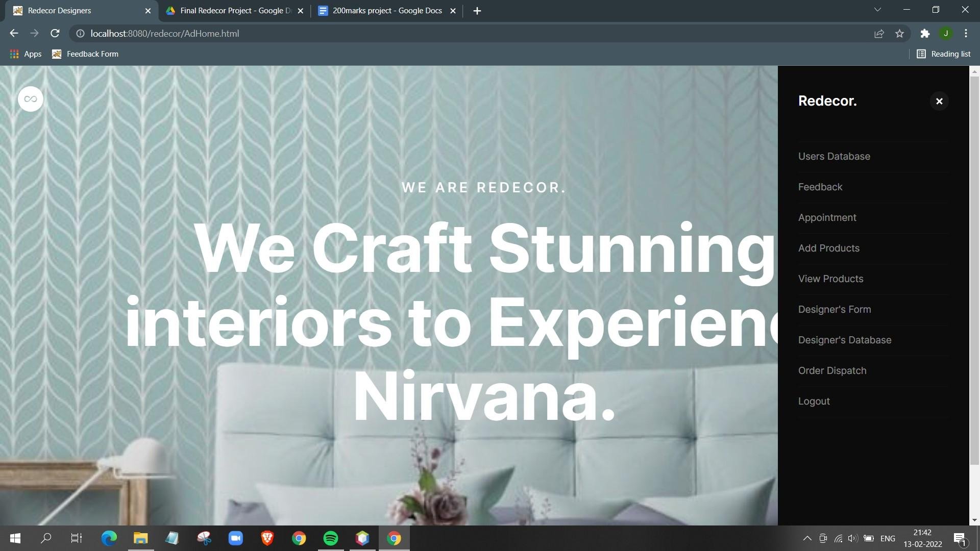Screen dimensions: 980x551
Task: Bookmark this page with star icon
Action: (899, 34)
